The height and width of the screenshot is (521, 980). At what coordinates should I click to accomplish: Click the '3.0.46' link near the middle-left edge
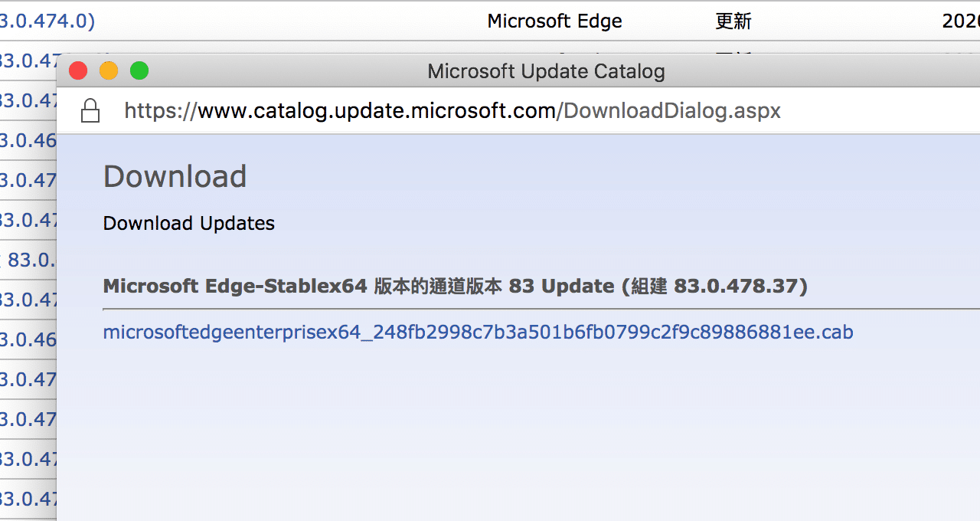[x=25, y=339]
